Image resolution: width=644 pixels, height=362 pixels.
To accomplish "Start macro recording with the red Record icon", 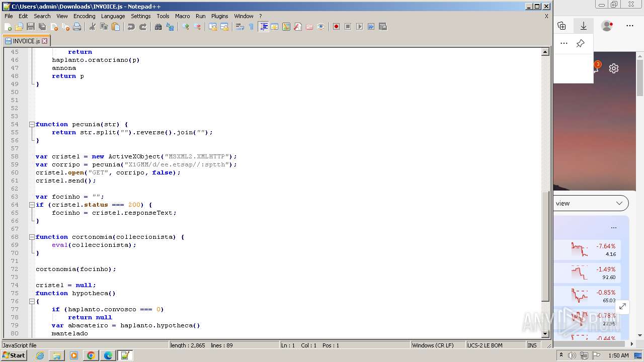I will 336,27.
